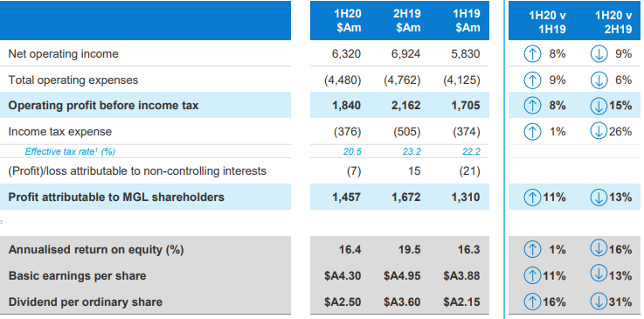This screenshot has width=644, height=319.
Task: Click the 1H20 net operating income value 6,320
Action: [346, 54]
